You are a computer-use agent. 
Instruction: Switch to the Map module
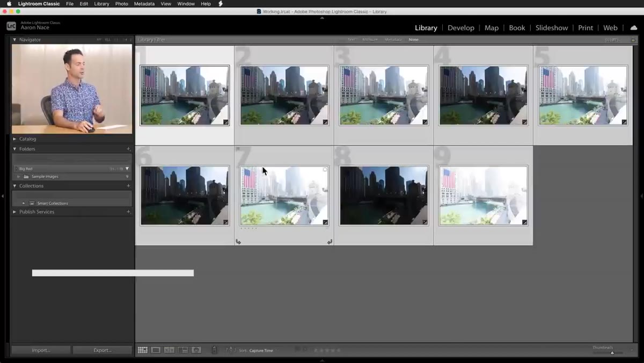pyautogui.click(x=492, y=28)
